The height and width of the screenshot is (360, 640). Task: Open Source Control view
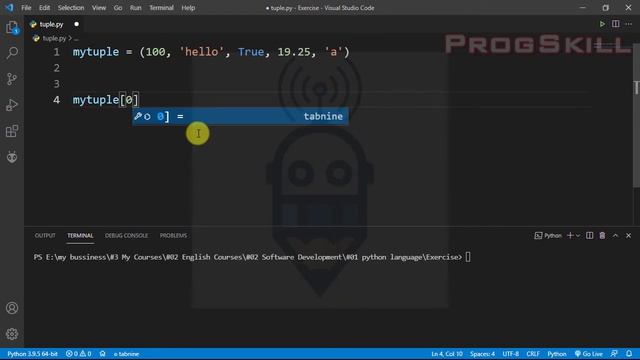click(x=12, y=79)
